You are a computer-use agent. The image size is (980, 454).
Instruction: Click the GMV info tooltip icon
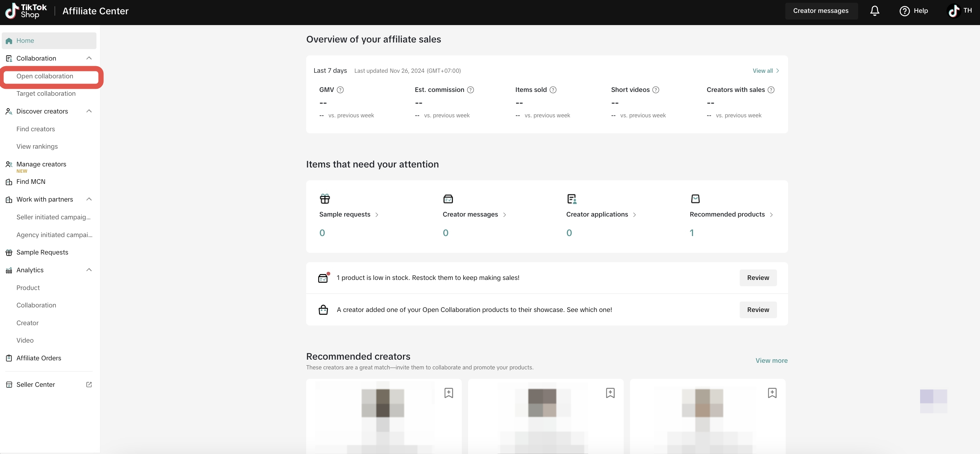(340, 90)
